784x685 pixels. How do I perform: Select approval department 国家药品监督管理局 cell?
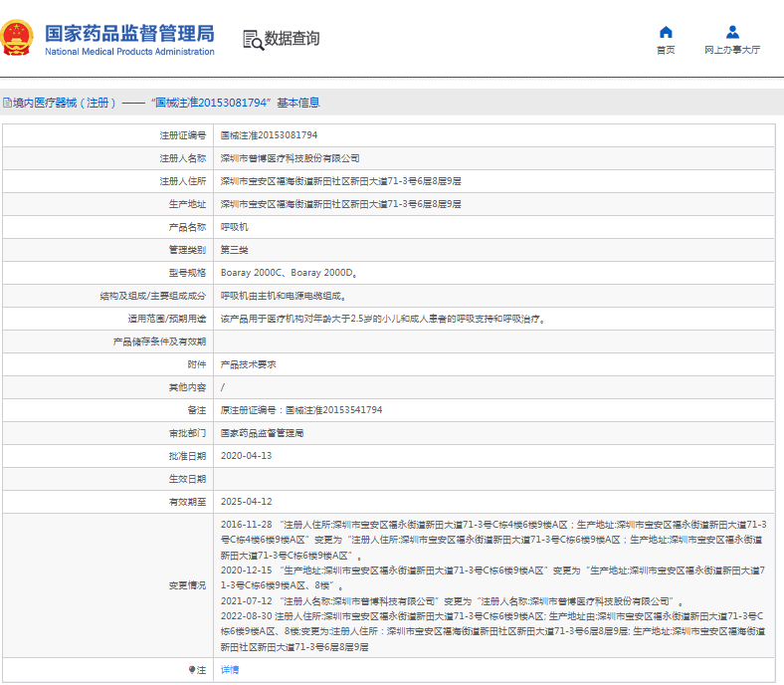tap(262, 433)
